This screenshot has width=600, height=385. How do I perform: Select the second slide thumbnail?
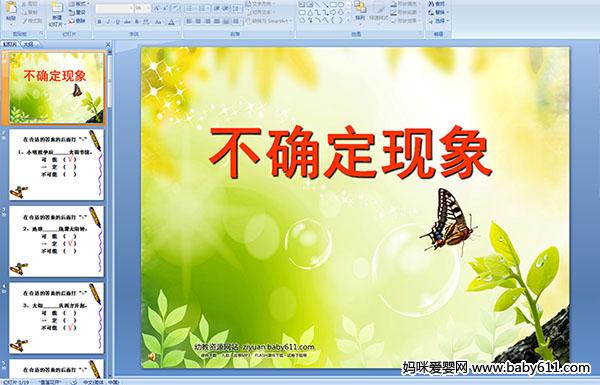[x=57, y=165]
